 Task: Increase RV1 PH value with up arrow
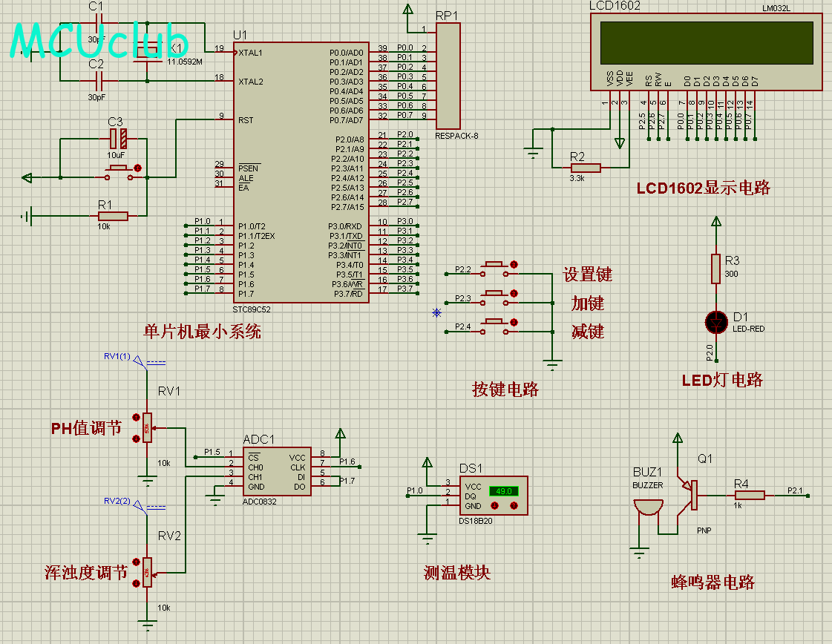(x=136, y=417)
